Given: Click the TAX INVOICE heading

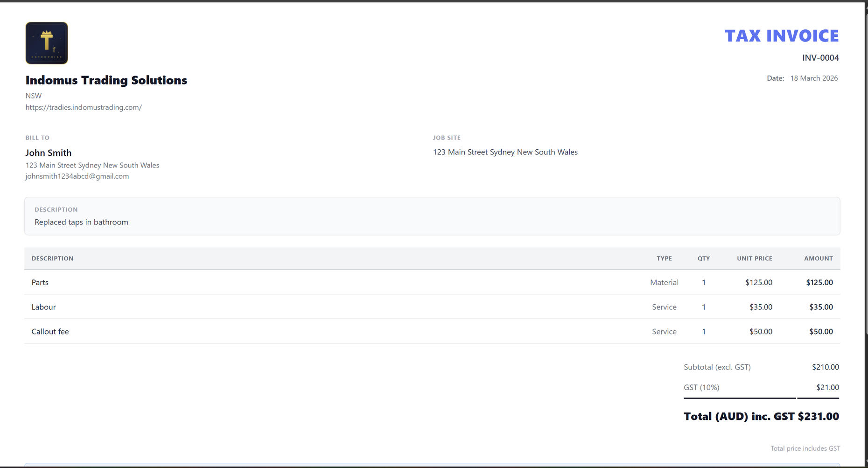Looking at the screenshot, I should [781, 36].
